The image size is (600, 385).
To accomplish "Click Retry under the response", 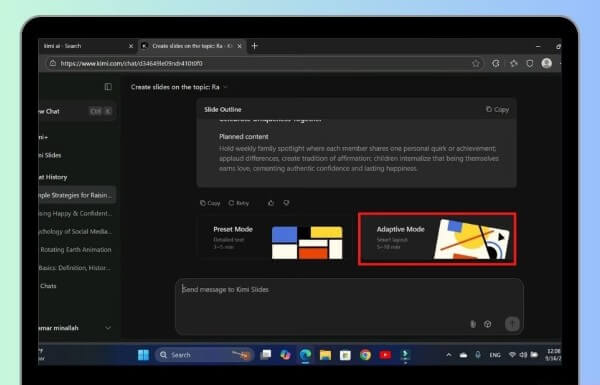I will (238, 203).
